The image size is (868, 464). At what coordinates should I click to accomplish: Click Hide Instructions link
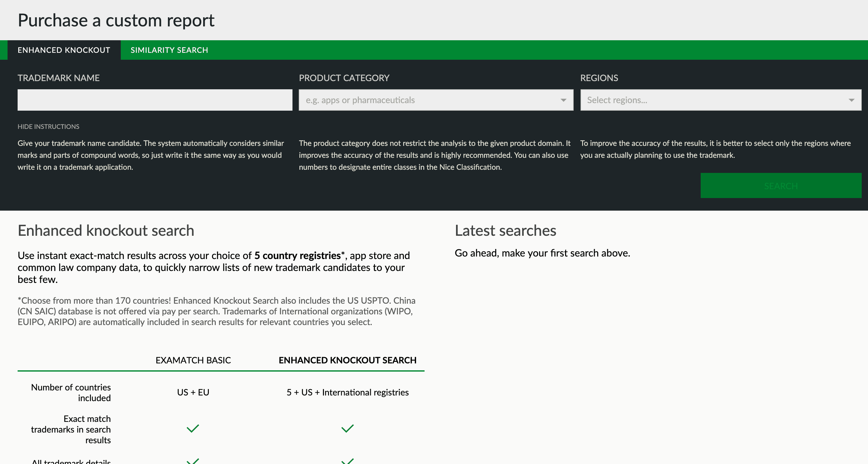48,127
